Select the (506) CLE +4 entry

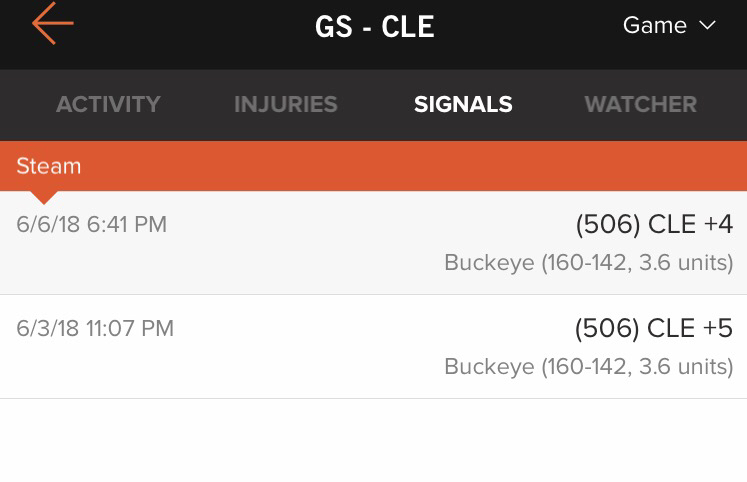pyautogui.click(x=654, y=224)
